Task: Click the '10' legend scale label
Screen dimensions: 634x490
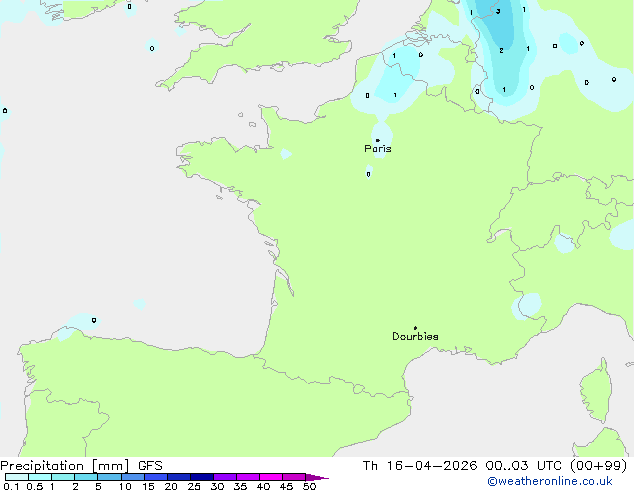Action: click(125, 486)
